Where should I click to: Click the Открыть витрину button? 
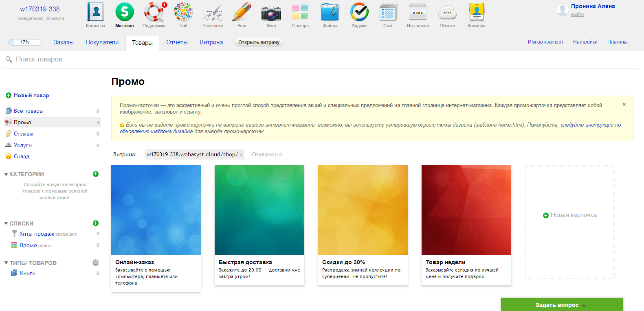point(259,42)
